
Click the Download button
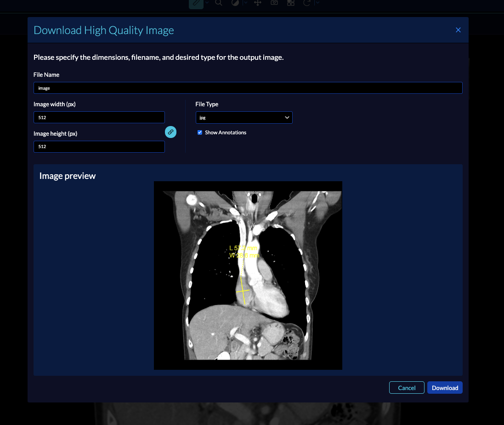[x=445, y=388]
